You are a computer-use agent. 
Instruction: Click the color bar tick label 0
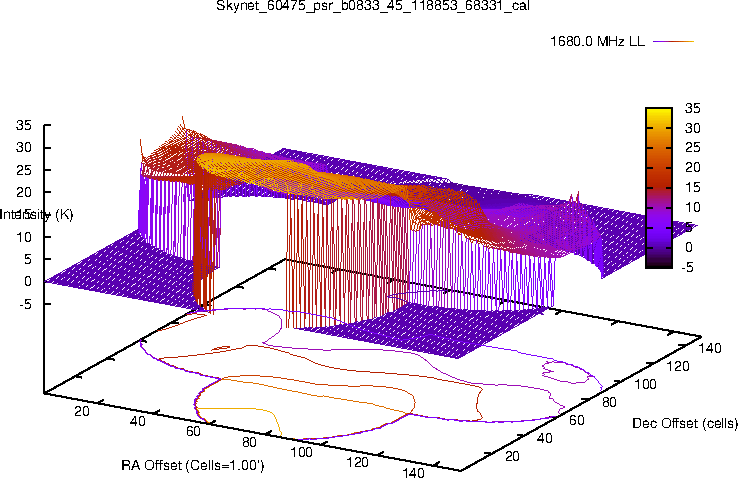click(689, 247)
